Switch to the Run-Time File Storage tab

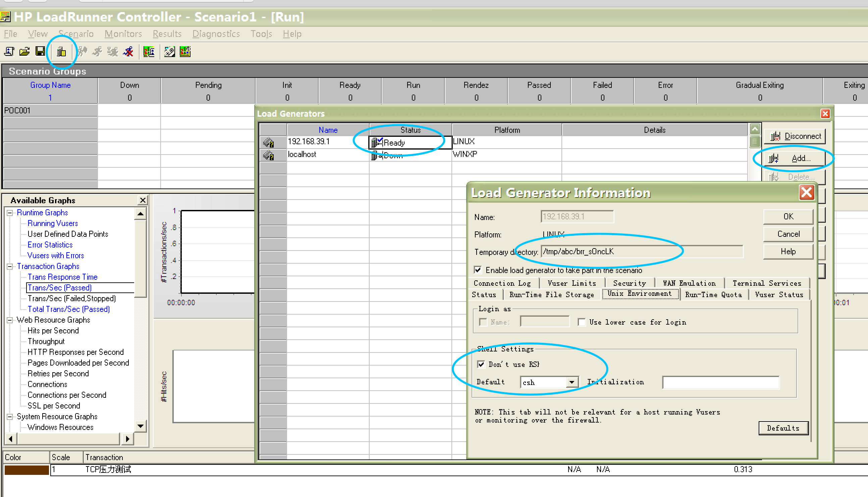(552, 294)
